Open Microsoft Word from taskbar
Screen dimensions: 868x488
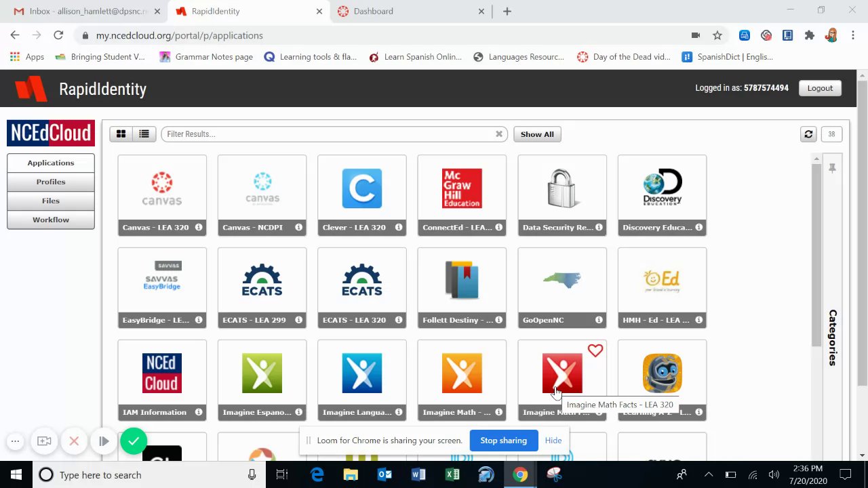click(x=418, y=475)
